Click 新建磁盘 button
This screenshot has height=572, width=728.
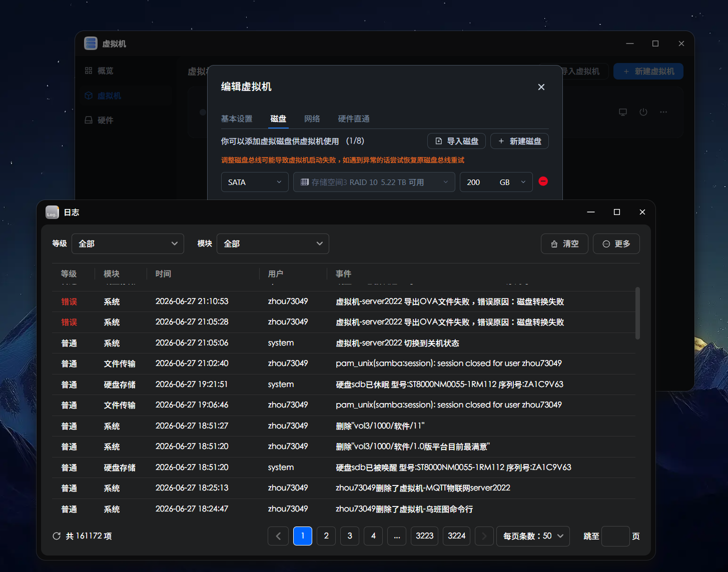click(x=519, y=141)
